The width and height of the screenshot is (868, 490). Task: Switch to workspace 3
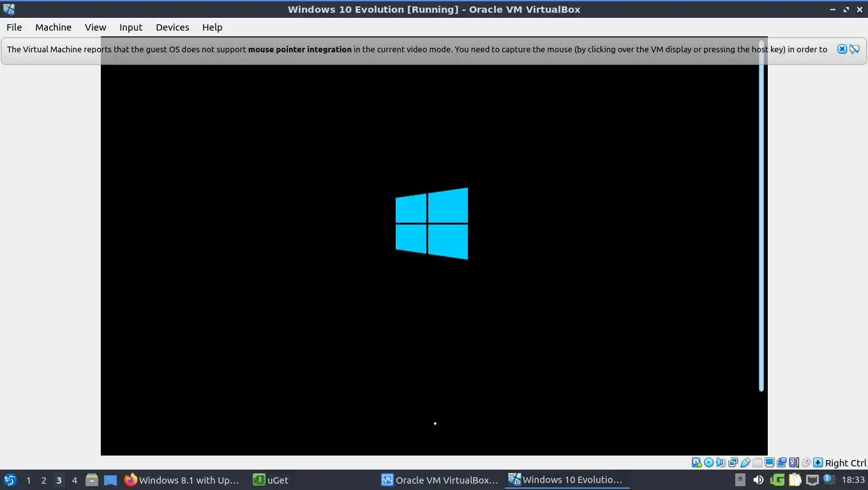(59, 480)
